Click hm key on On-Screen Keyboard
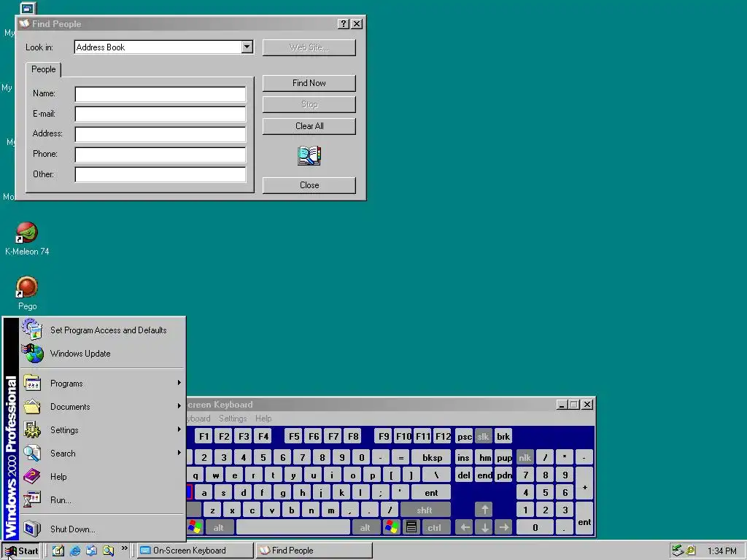 point(484,458)
